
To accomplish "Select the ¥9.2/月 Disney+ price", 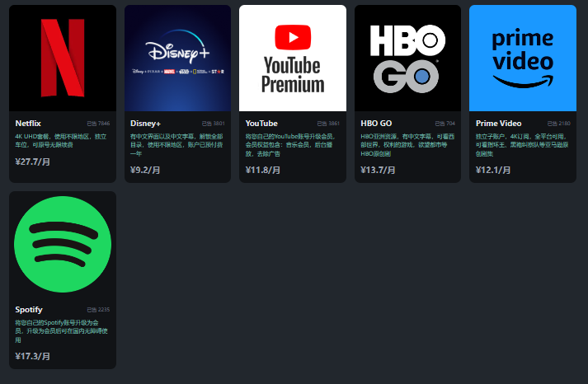I will [145, 170].
